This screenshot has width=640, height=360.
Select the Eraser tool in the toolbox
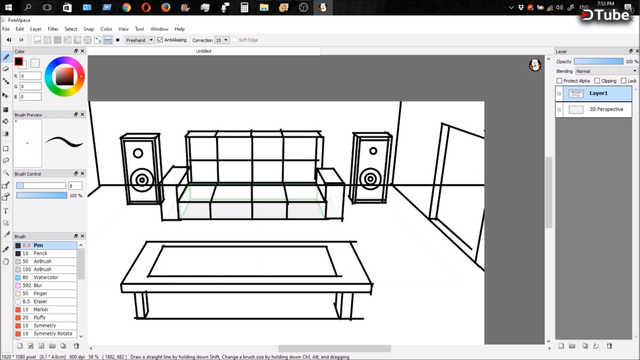6,69
